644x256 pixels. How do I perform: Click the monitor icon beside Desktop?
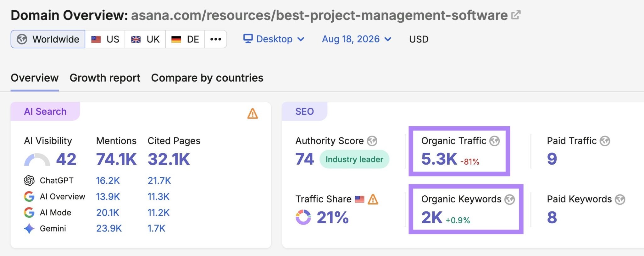click(248, 39)
